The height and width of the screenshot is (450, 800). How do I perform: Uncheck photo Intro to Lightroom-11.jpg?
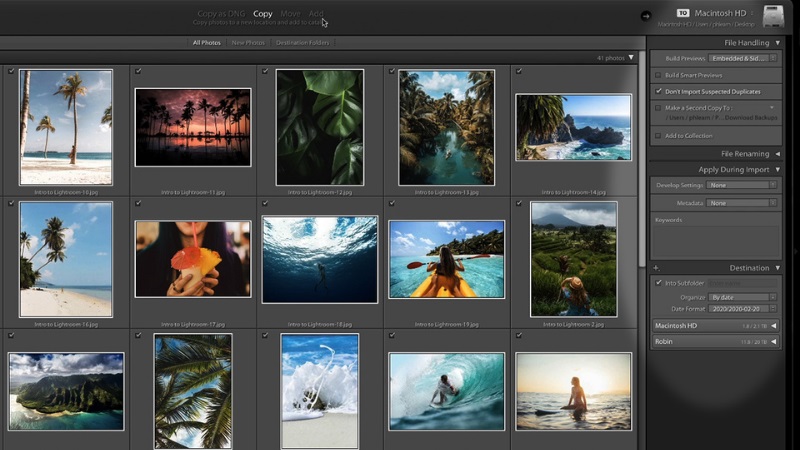(x=138, y=71)
